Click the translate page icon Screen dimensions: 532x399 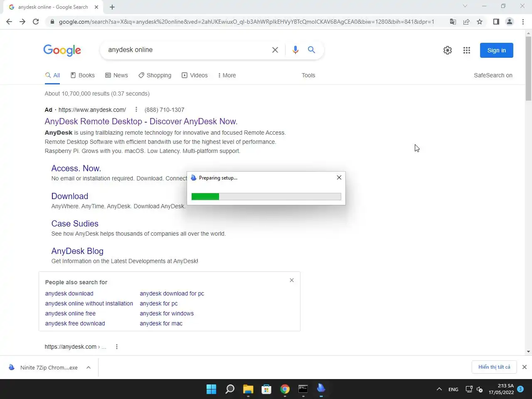[453, 22]
